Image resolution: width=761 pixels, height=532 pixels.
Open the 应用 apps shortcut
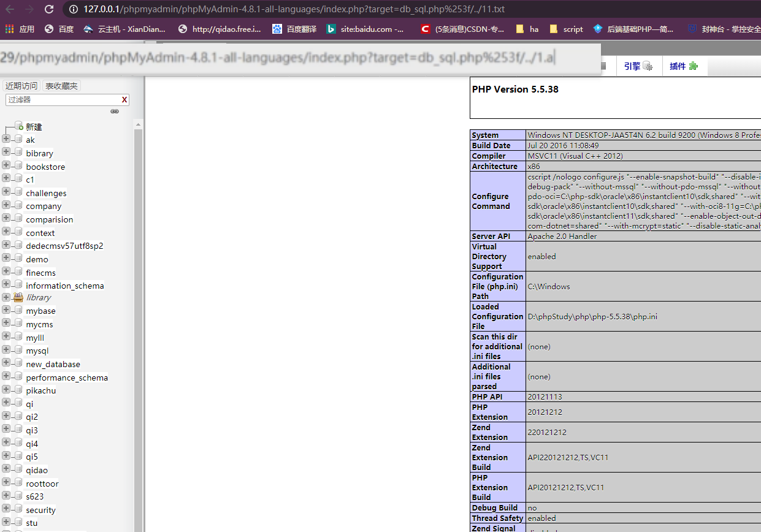point(20,29)
